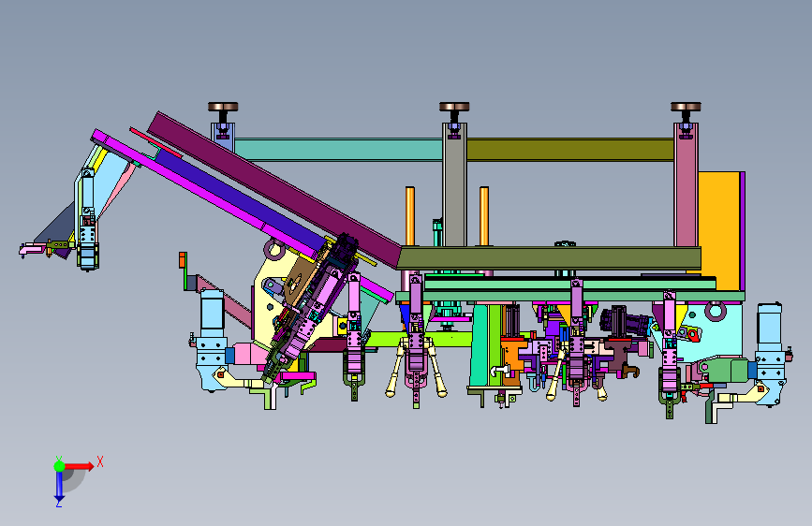This screenshot has height=526, width=812.
Task: Click the green Y origin ball of the triad
Action: tap(59, 466)
